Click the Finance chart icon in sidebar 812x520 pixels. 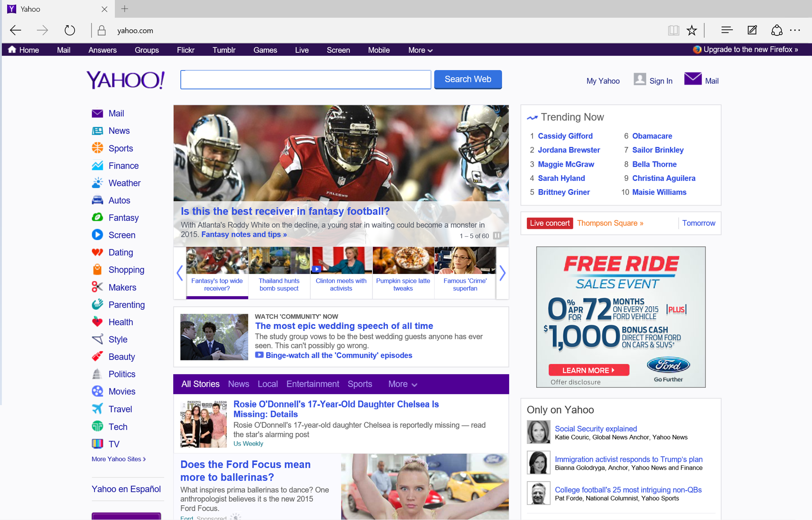click(x=97, y=165)
